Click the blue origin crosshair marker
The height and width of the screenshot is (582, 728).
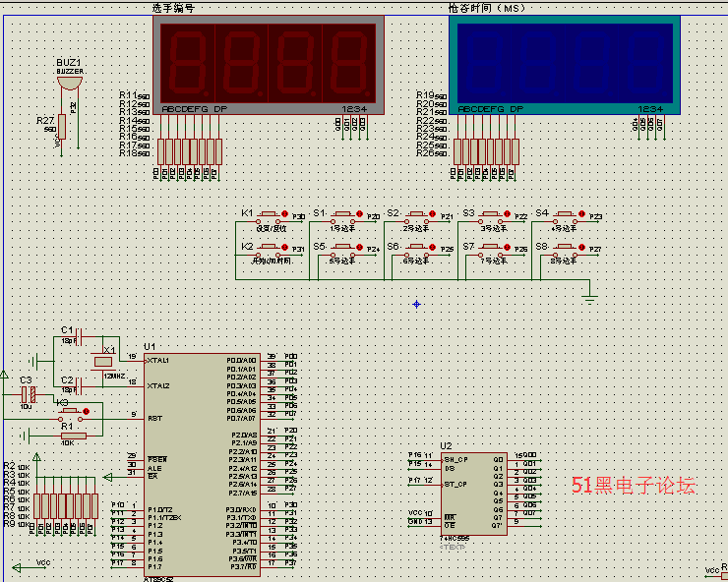point(416,305)
